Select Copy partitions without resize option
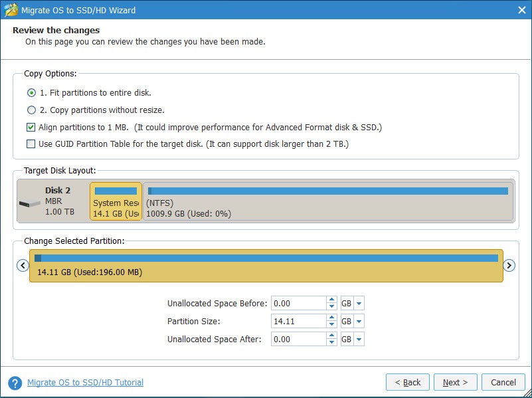532x398 pixels. point(31,110)
